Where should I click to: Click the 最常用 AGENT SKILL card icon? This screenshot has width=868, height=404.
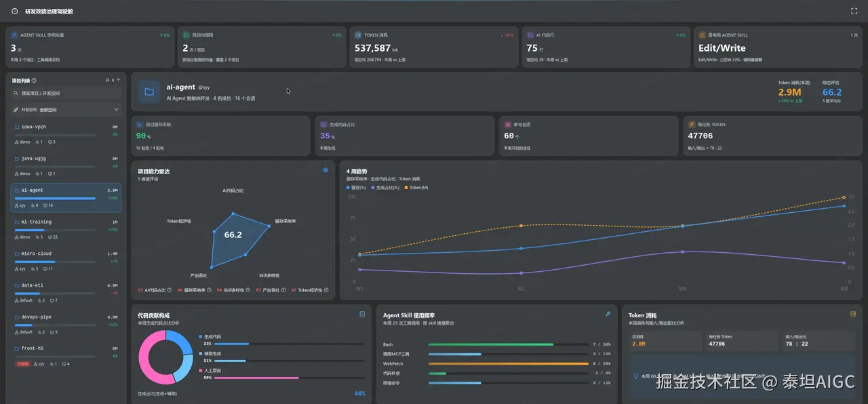tap(703, 35)
